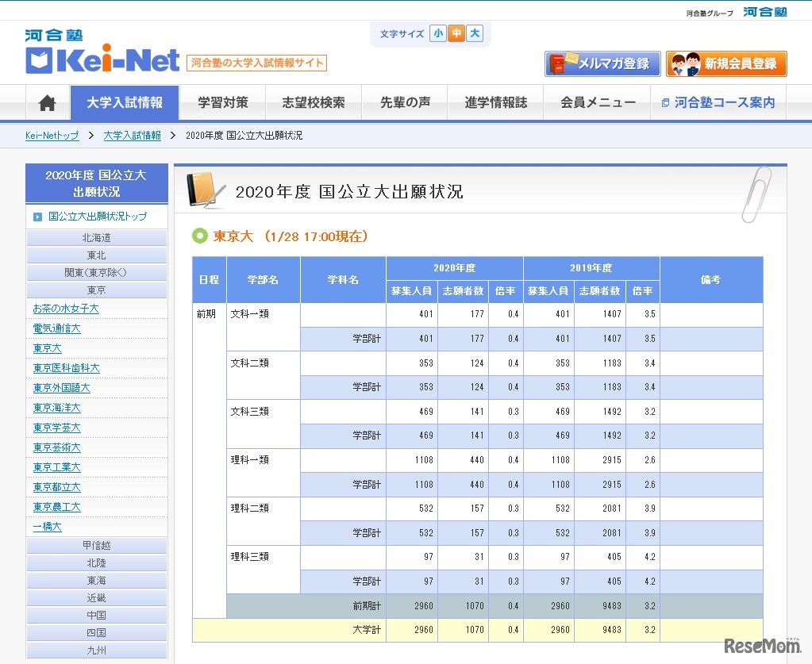
Task: Click the home icon in the navigation bar
Action: click(x=46, y=102)
